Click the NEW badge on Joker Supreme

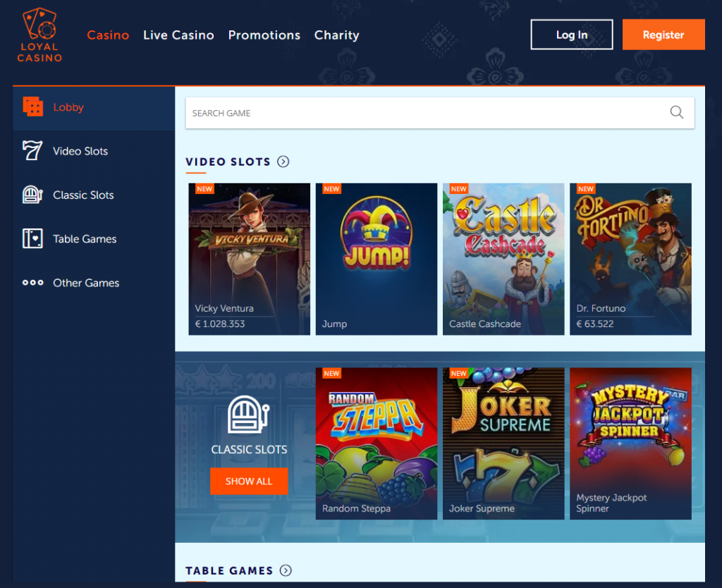pos(458,374)
